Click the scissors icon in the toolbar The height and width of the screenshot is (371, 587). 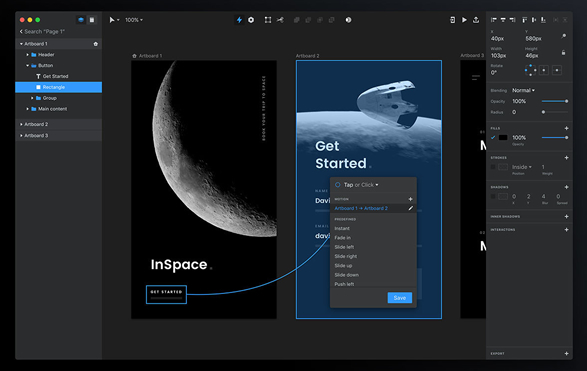pos(280,20)
